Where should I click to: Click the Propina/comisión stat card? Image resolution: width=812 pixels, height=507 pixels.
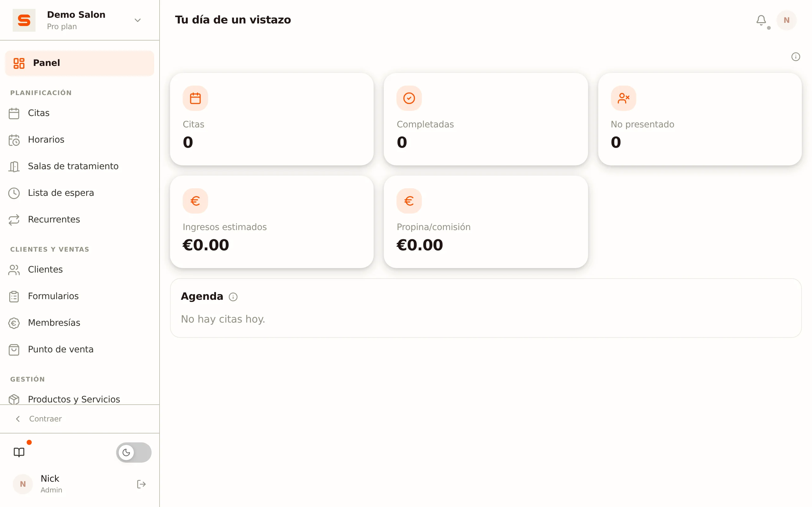(486, 221)
